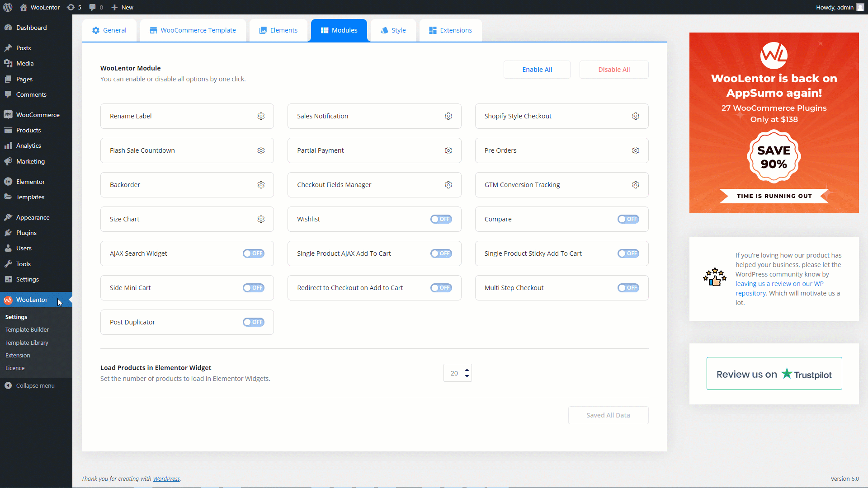Image resolution: width=868 pixels, height=488 pixels.
Task: Switch to the Style tab
Action: point(392,30)
